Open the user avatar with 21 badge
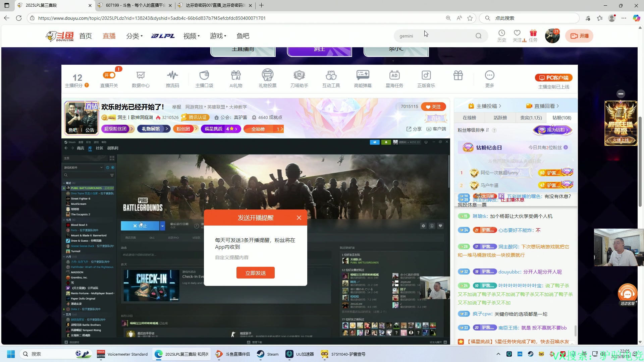The height and width of the screenshot is (362, 644). (x=552, y=36)
